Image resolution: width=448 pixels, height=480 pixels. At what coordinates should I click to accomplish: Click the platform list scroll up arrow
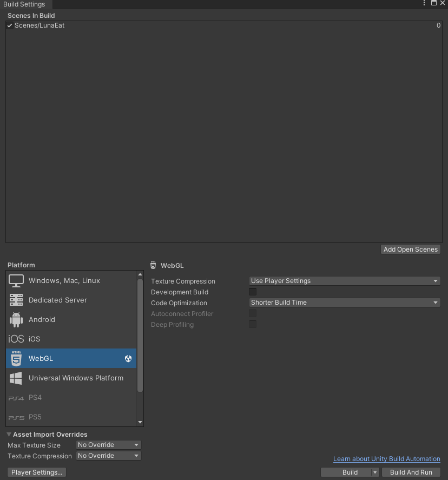[140, 274]
